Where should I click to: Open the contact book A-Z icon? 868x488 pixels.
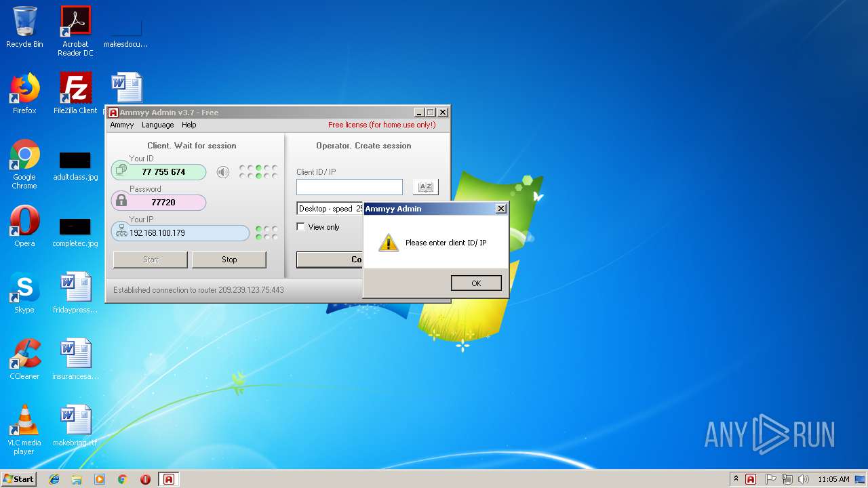(x=426, y=187)
